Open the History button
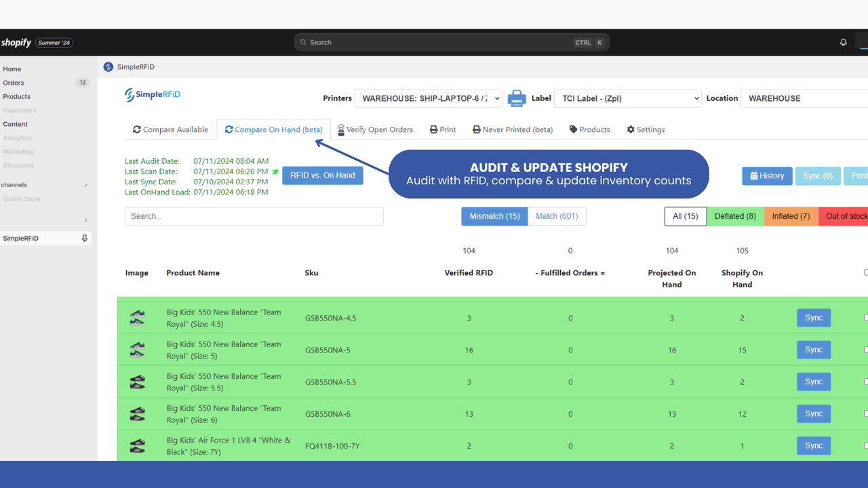 767,176
